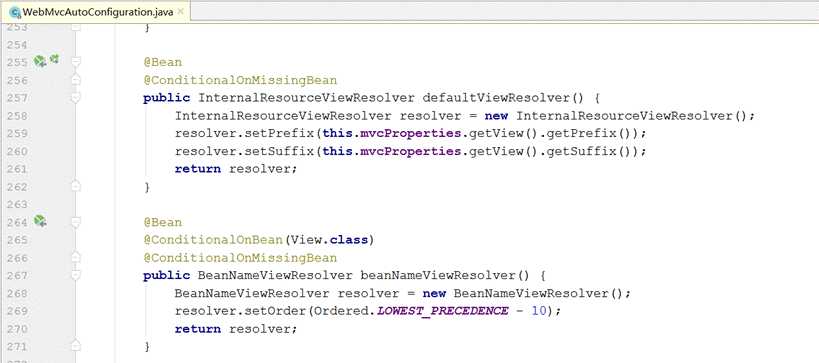Click line number 258 in the gutter
Image resolution: width=819 pixels, height=363 pixels.
click(17, 115)
